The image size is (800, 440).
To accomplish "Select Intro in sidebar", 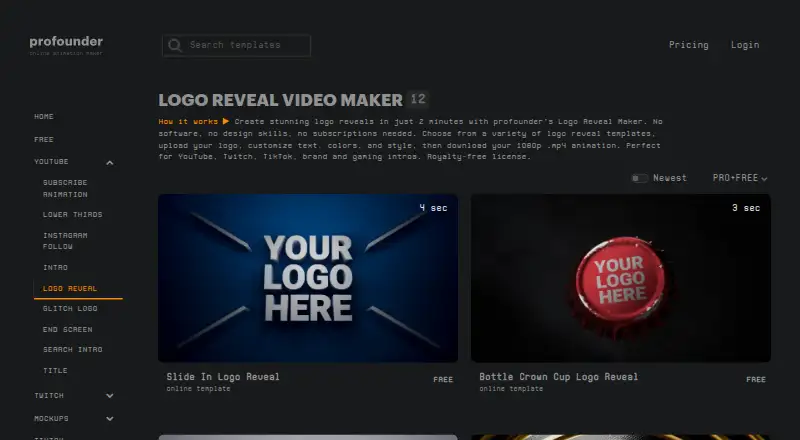I will point(55,267).
